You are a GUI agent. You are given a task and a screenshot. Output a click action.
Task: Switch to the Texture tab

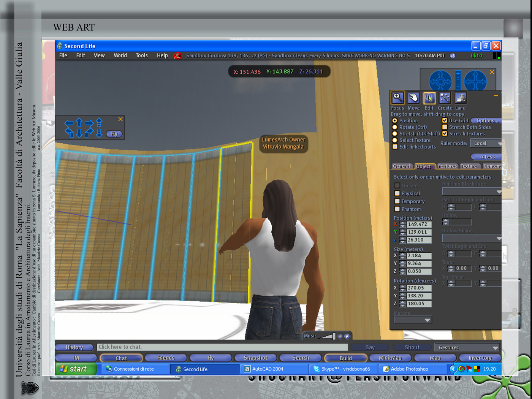[469, 166]
